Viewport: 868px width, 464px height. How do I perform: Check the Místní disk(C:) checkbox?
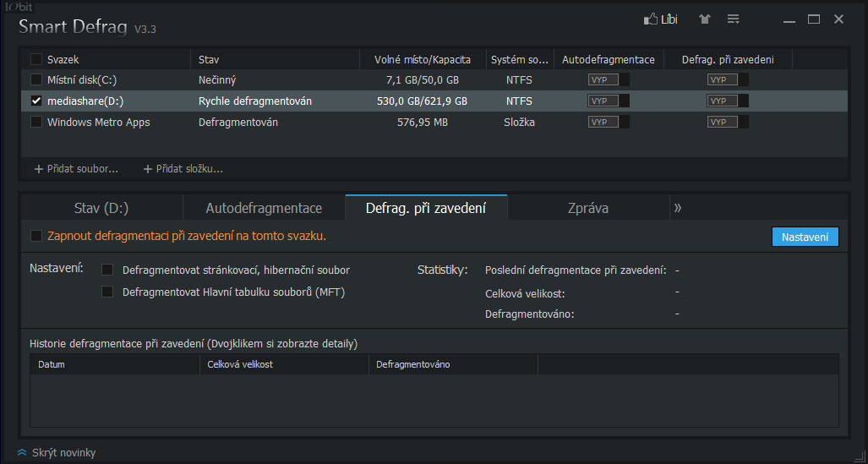35,79
